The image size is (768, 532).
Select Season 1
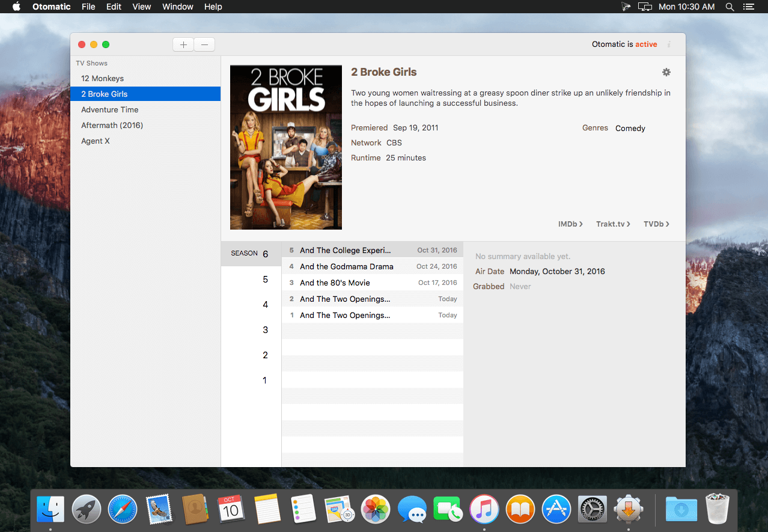[x=251, y=381]
